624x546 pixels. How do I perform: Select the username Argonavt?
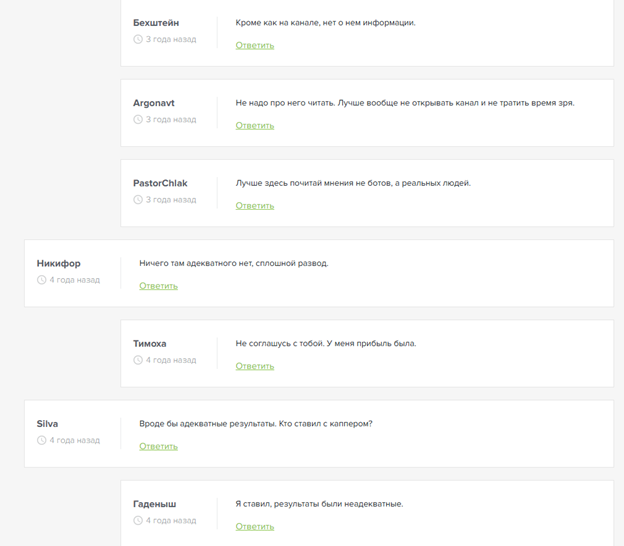tap(154, 103)
